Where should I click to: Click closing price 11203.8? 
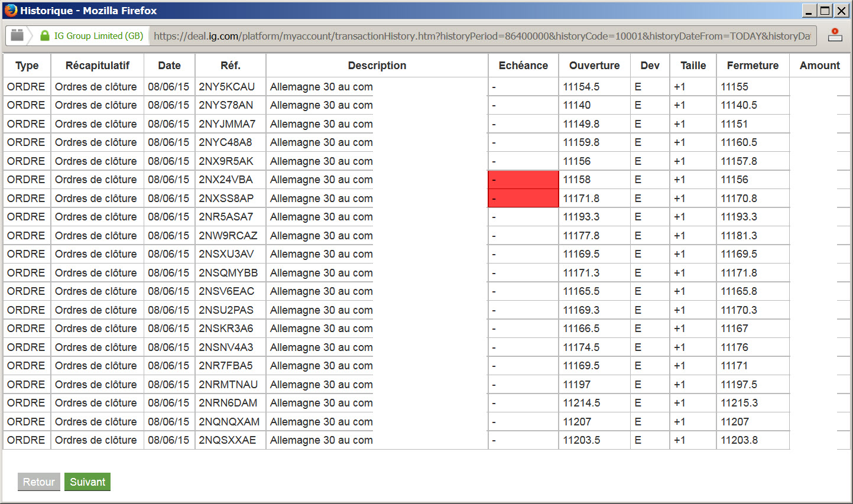pos(739,440)
